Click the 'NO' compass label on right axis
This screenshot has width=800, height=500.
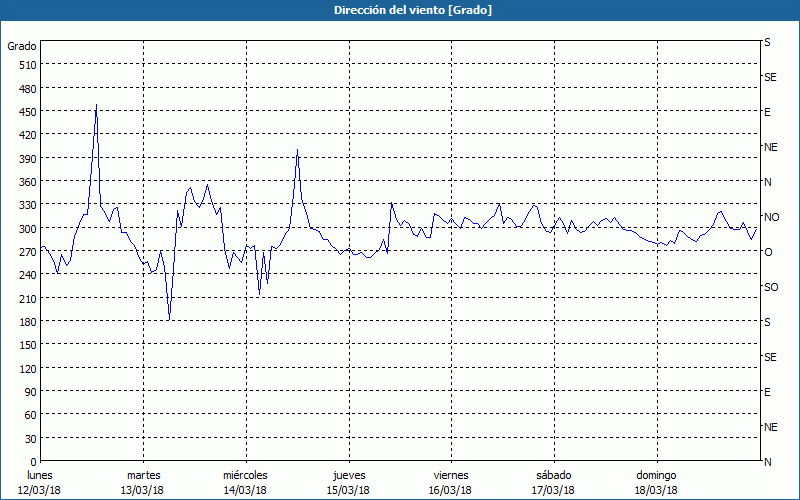tap(771, 217)
